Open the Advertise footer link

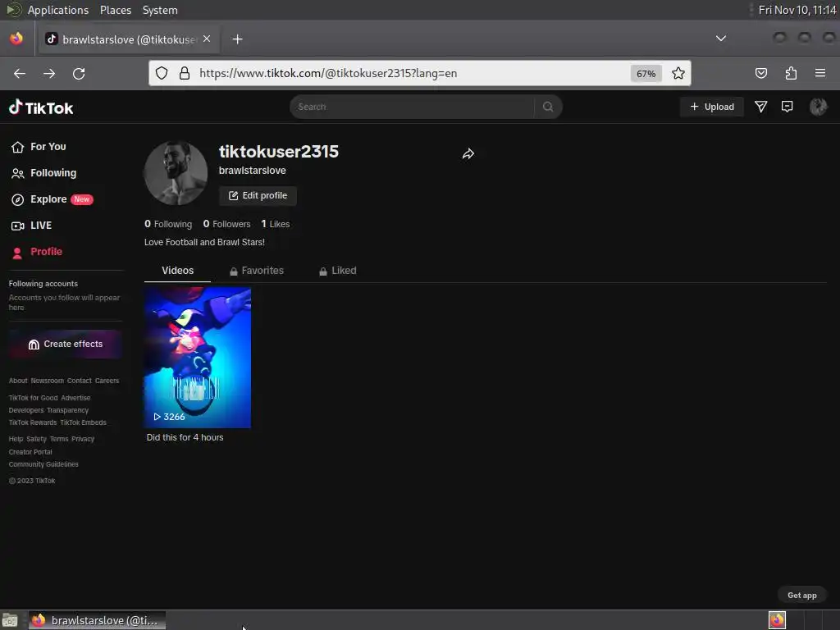[x=75, y=398]
